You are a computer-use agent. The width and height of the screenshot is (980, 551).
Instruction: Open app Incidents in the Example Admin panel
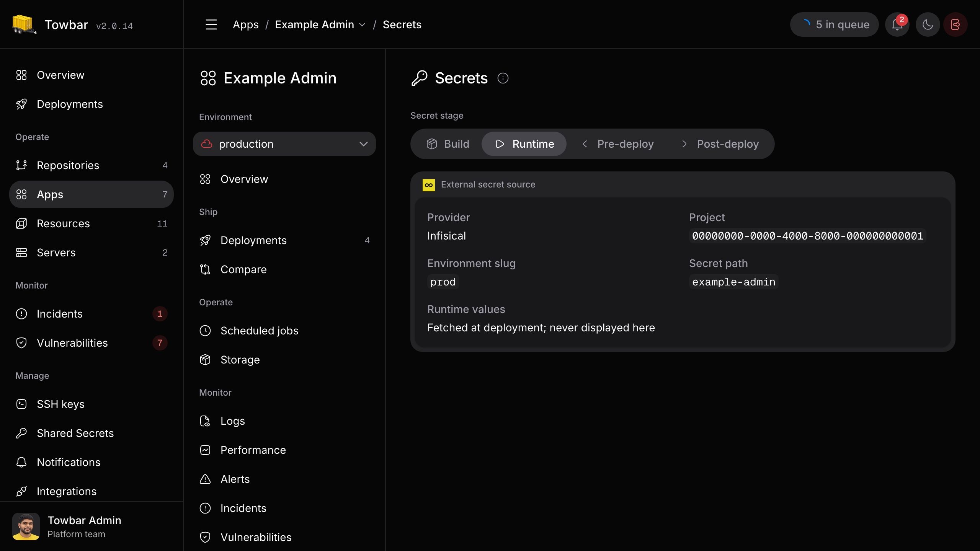[x=284, y=508]
